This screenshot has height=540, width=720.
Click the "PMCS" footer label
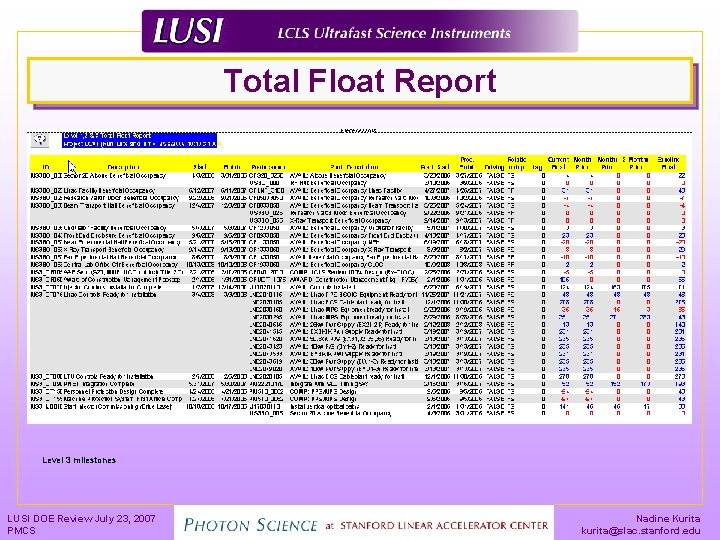[21, 530]
